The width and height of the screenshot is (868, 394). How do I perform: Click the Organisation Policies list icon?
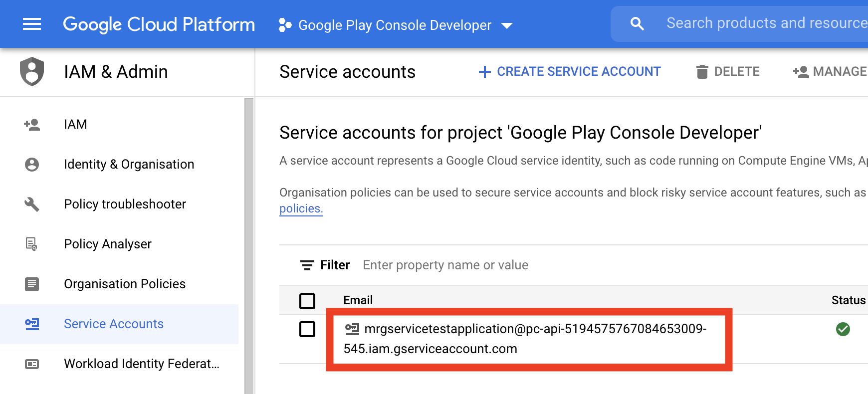[x=32, y=284]
